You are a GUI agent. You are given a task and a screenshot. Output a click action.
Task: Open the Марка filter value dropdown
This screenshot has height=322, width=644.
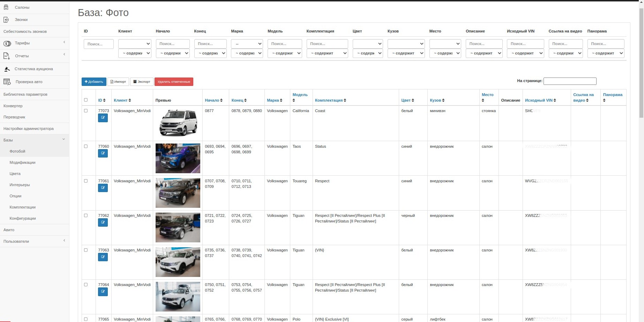247,44
